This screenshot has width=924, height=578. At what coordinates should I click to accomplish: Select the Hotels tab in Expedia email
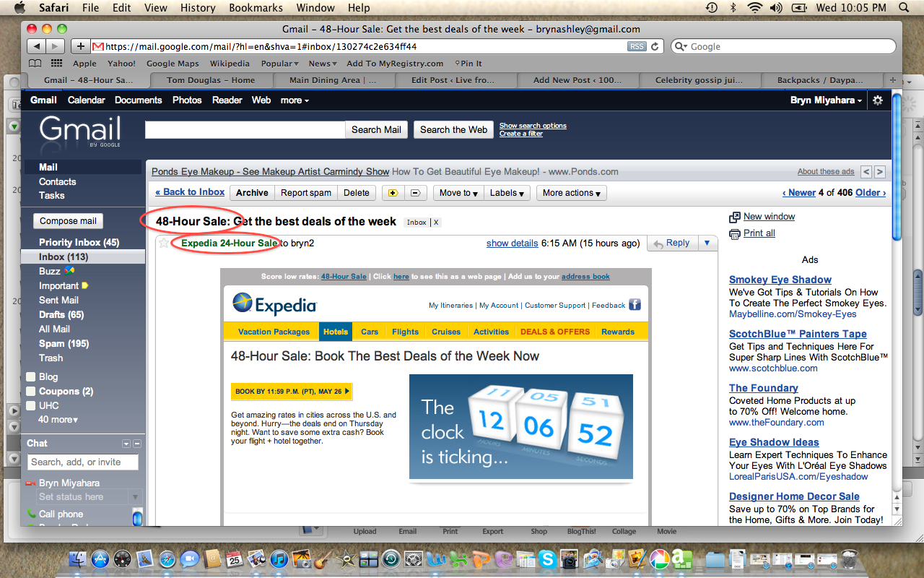pyautogui.click(x=336, y=332)
